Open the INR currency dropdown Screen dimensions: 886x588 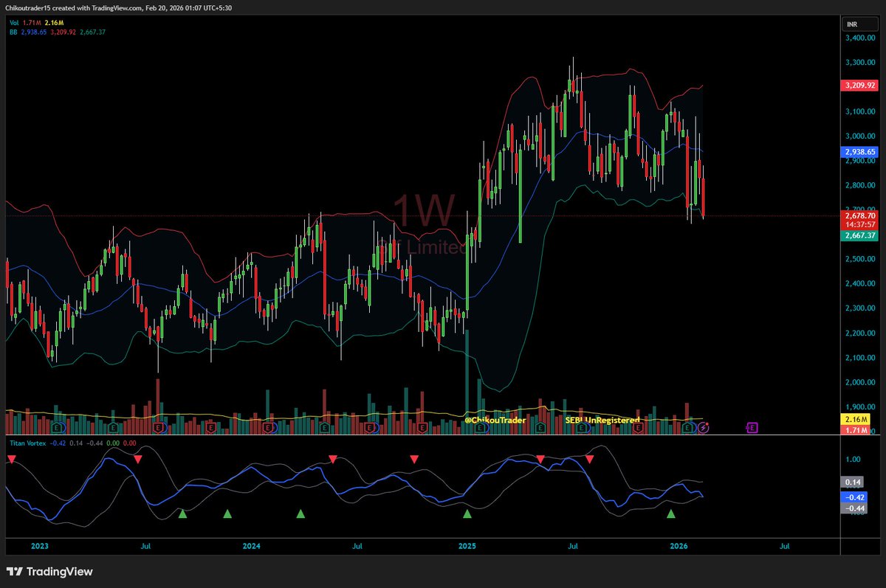click(859, 23)
